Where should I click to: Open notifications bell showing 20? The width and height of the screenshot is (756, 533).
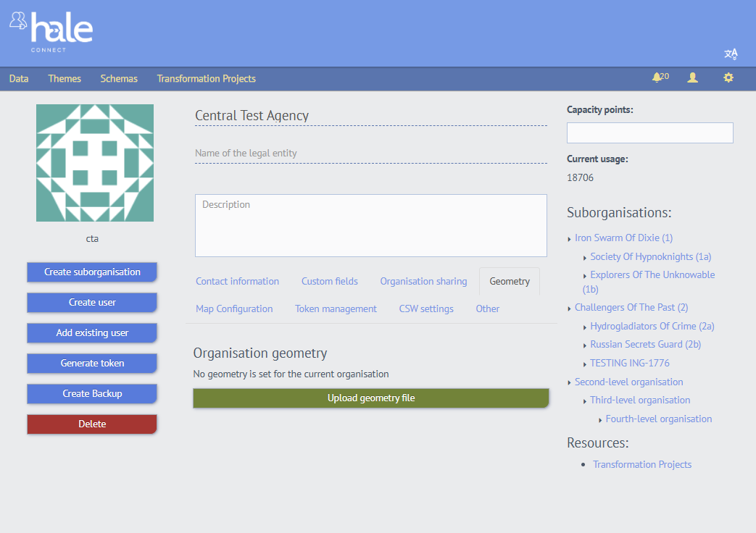click(660, 77)
